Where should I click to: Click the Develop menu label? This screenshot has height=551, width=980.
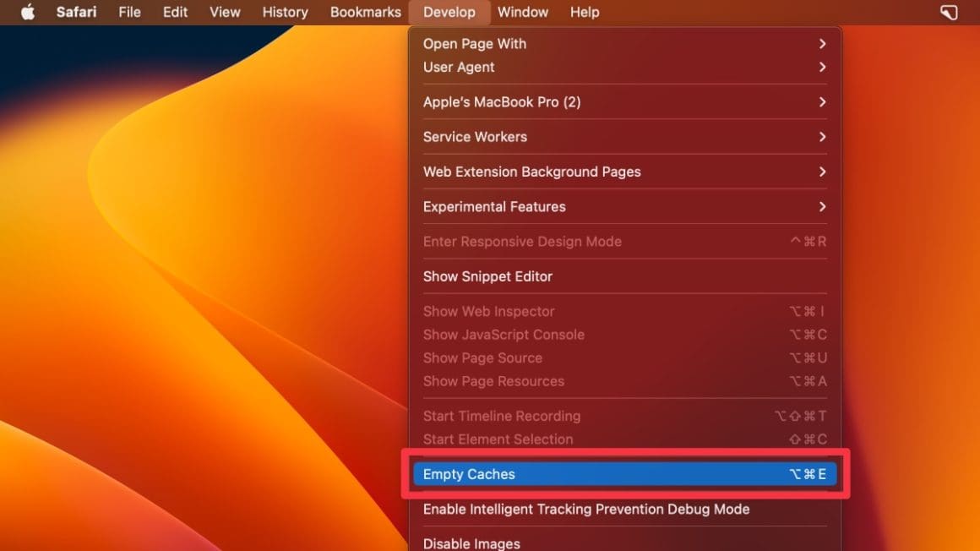pyautogui.click(x=449, y=12)
